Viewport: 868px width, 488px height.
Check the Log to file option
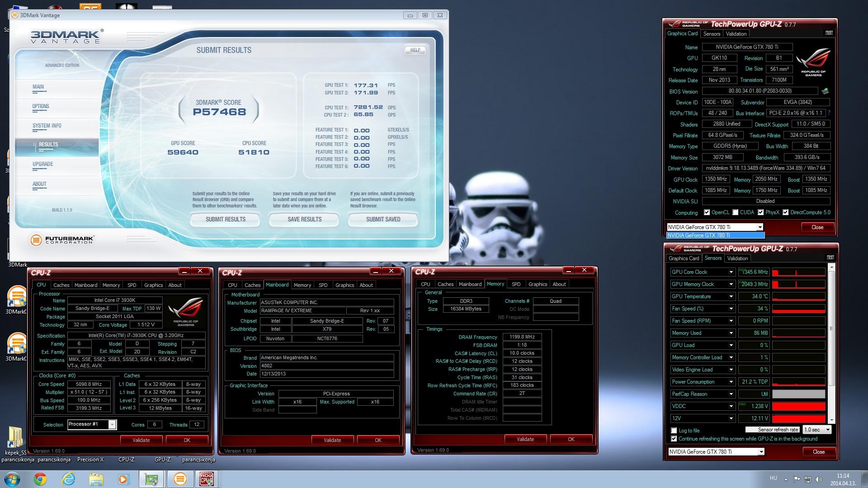674,431
